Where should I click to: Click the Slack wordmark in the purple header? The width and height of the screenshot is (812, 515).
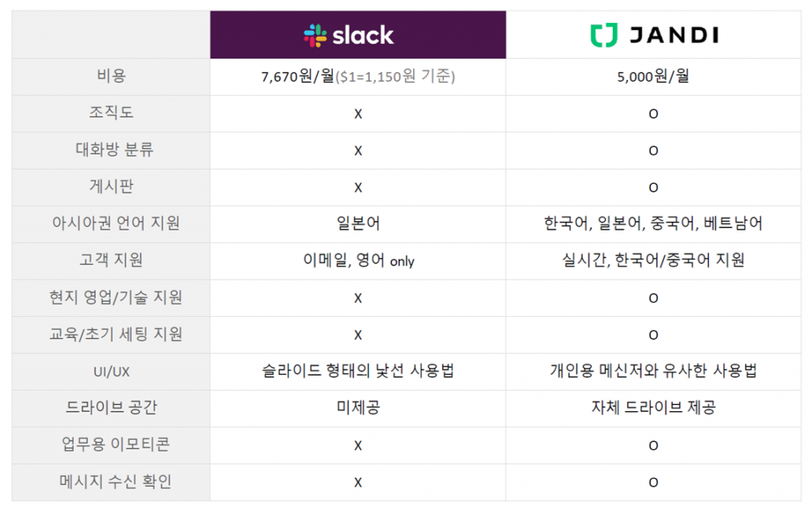[363, 35]
